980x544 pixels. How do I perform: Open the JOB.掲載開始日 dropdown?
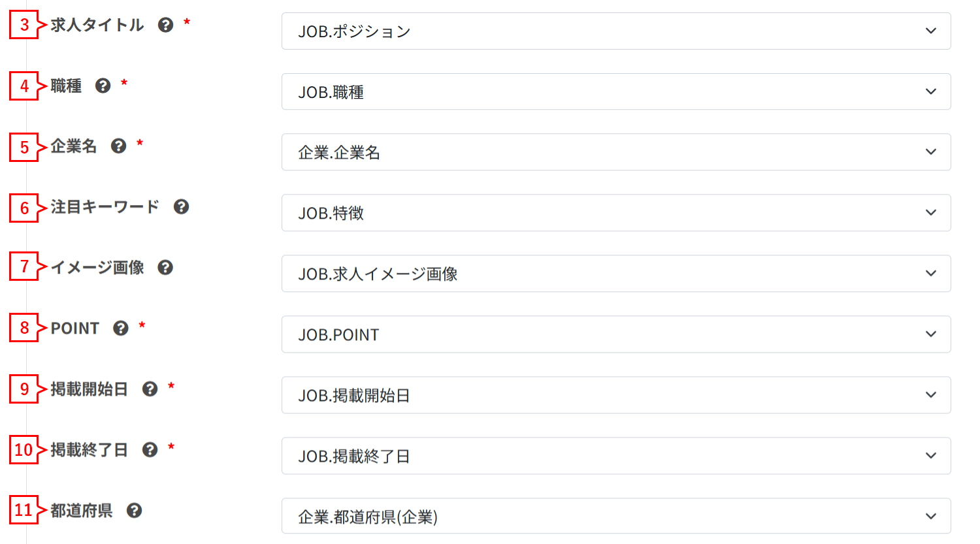615,395
